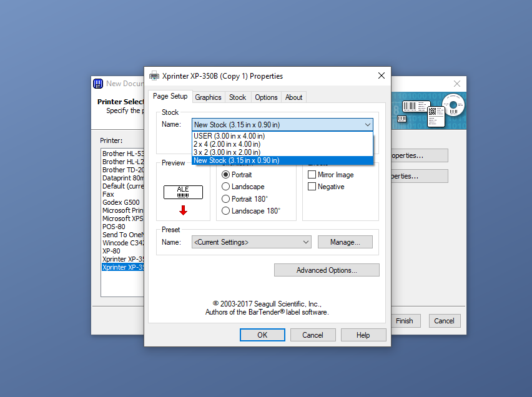Toggle the Negative checkbox
The height and width of the screenshot is (397, 532).
pos(312,187)
